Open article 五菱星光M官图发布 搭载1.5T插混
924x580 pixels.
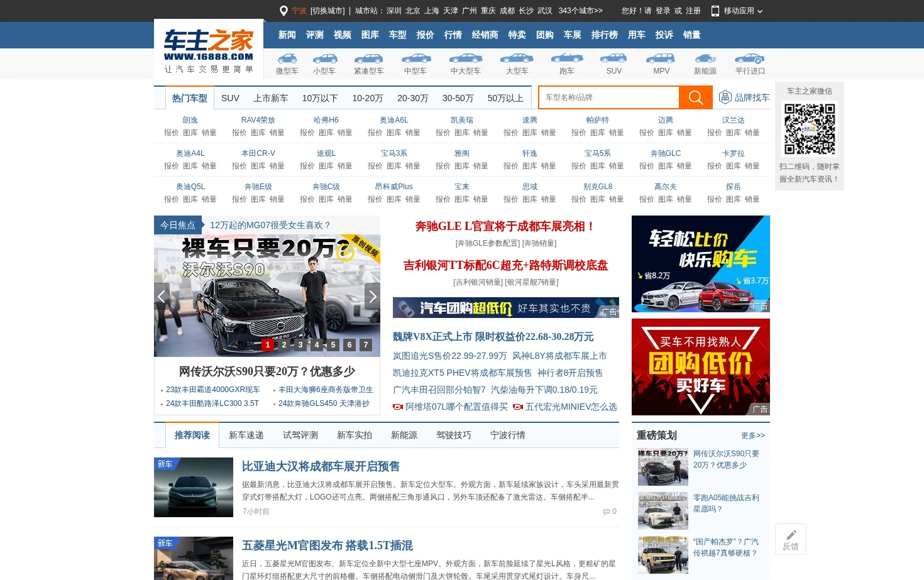(x=327, y=545)
